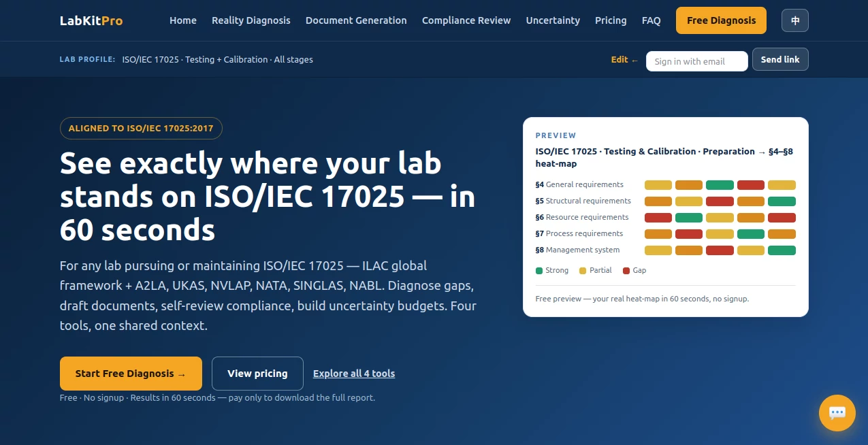Click the Gap legend red dot
Viewport: 868px width, 445px height.
[x=626, y=271]
